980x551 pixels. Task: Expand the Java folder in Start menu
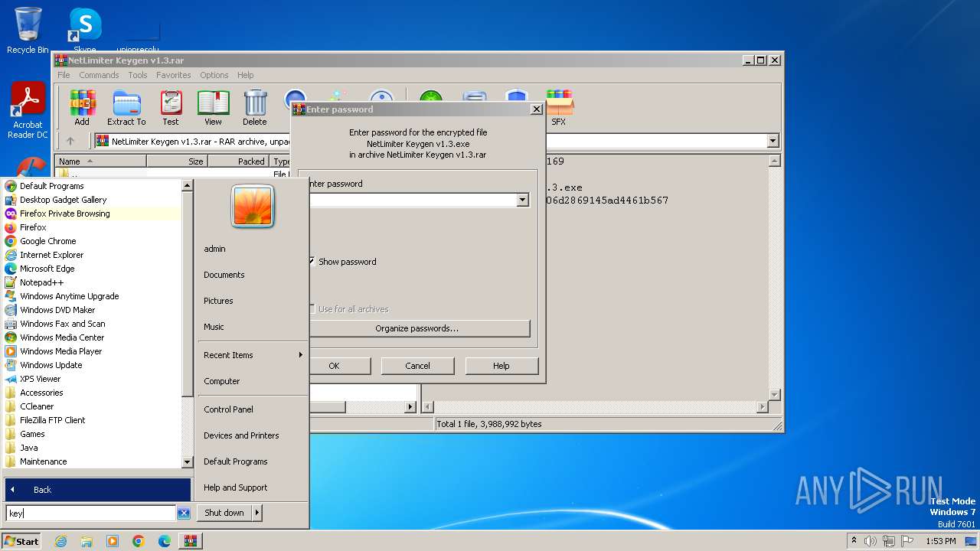click(93, 448)
